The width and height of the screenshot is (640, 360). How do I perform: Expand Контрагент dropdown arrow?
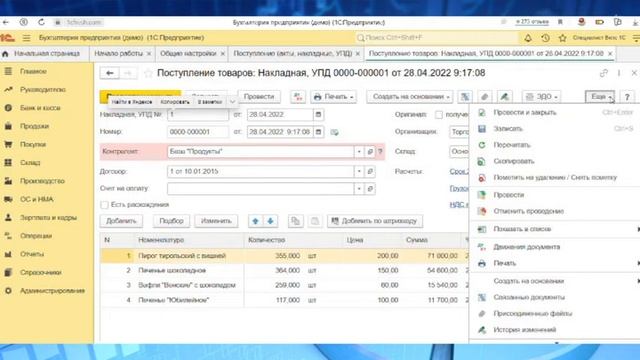pos(359,151)
